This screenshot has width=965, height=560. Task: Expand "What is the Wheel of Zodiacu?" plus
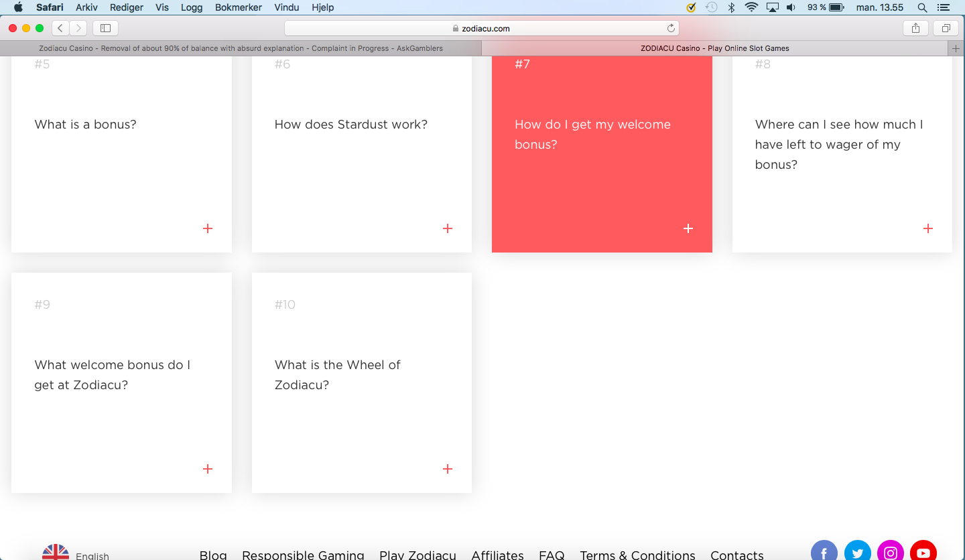tap(448, 469)
